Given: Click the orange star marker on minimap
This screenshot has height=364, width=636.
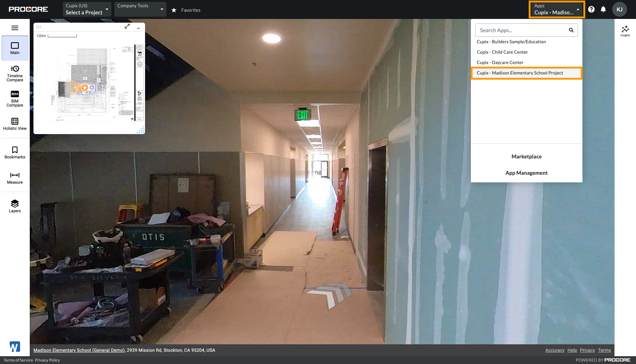Looking at the screenshot, I should (x=85, y=88).
